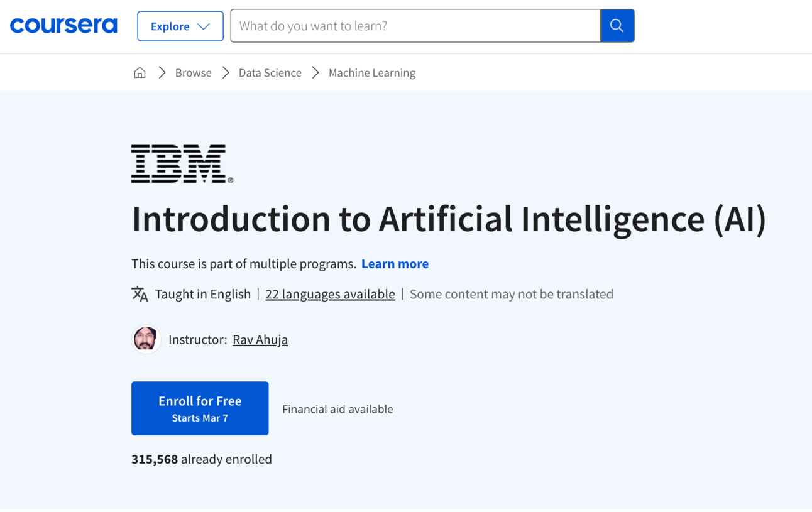Click the chevron before Machine Learning
The height and width of the screenshot is (512, 812).
tap(315, 73)
